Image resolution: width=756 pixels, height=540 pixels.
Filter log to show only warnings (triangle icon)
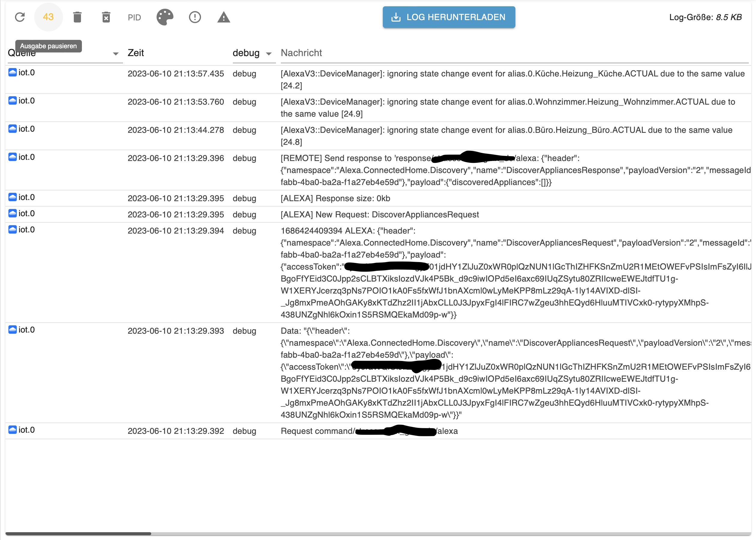tap(223, 17)
